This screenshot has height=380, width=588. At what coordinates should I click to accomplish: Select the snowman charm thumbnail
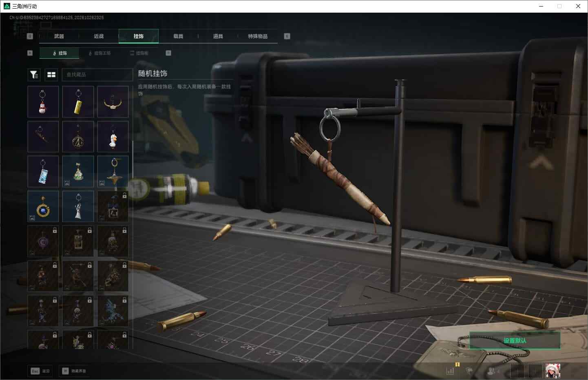[x=43, y=102]
